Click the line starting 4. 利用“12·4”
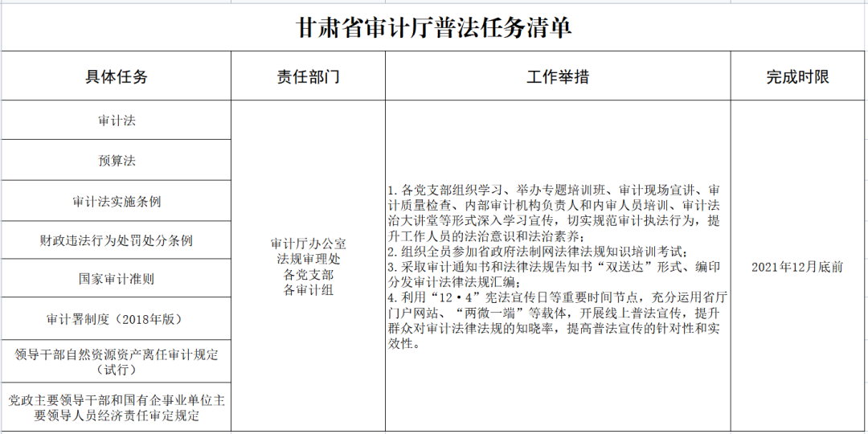The image size is (868, 434). pyautogui.click(x=558, y=298)
